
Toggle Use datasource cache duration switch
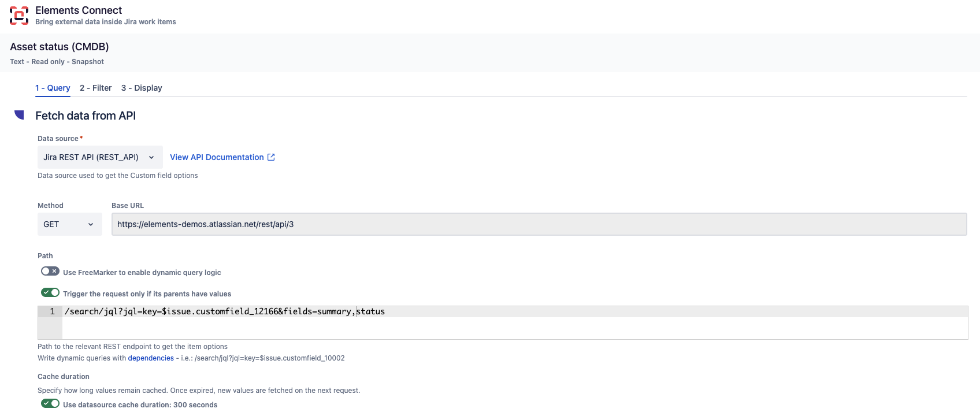50,403
